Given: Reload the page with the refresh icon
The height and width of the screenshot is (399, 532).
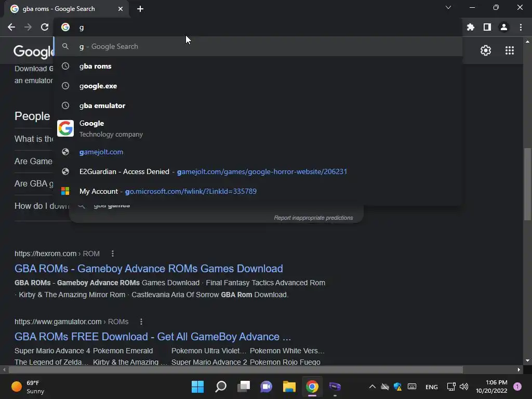Looking at the screenshot, I should (45, 27).
